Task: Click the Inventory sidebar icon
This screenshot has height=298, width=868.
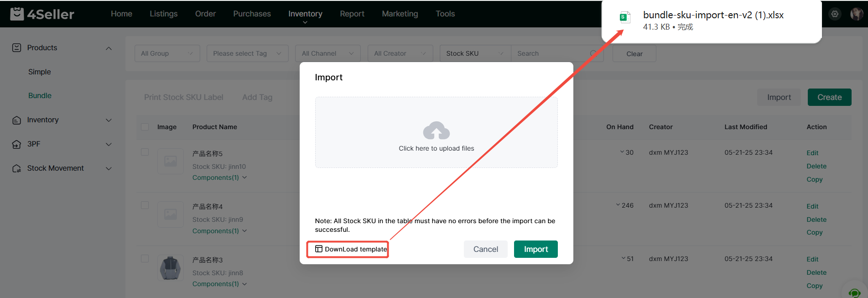Action: [16, 120]
